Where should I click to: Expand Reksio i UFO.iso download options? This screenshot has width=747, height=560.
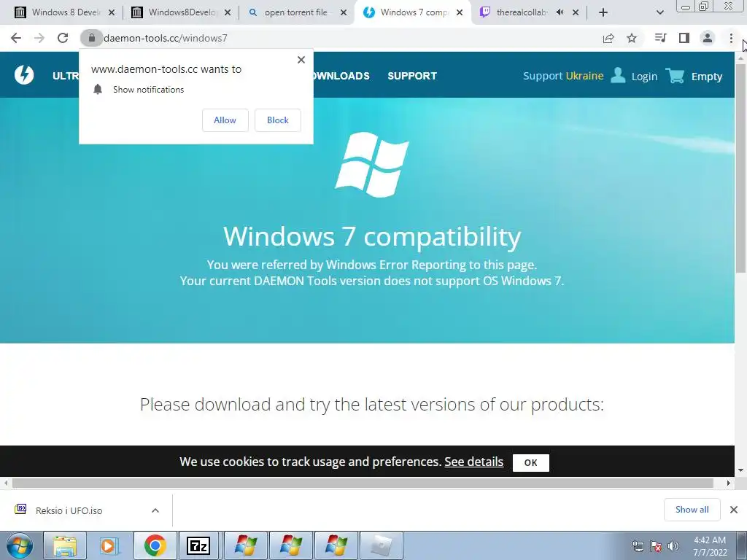tap(155, 510)
